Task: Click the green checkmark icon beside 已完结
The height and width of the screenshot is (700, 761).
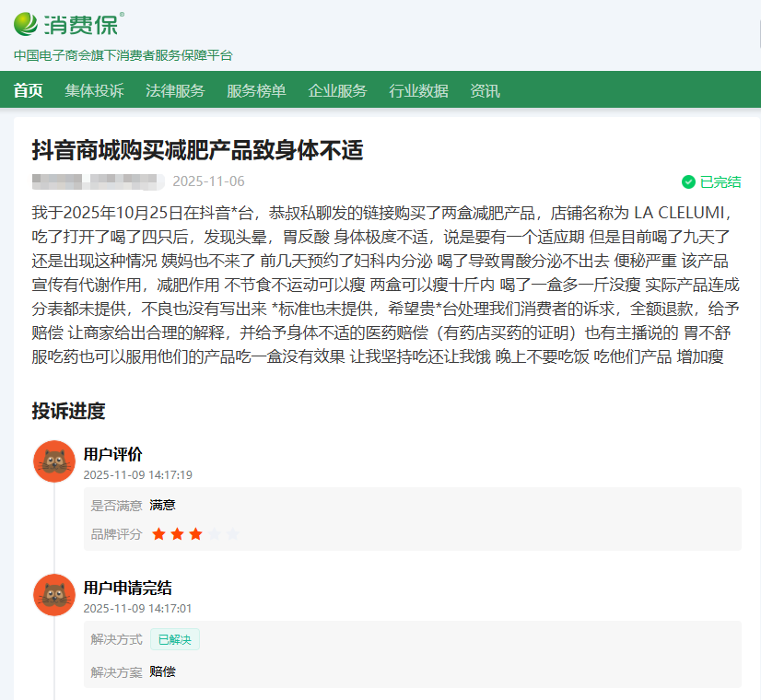Action: 688,181
